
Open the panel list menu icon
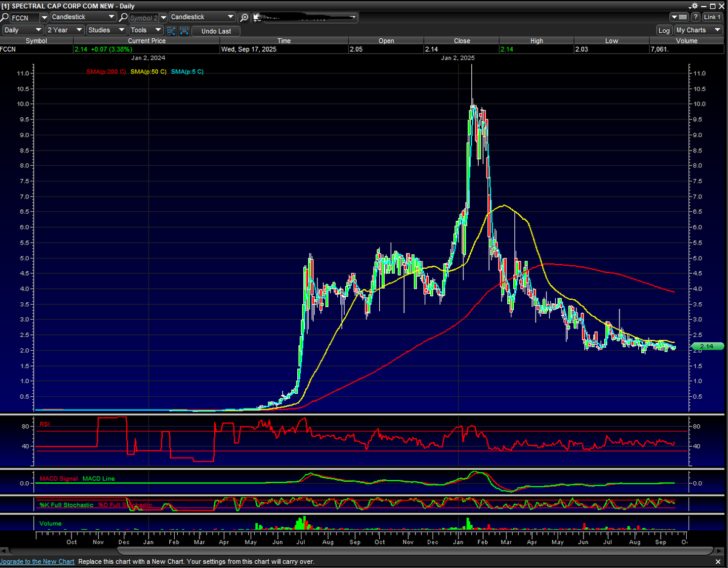(679, 17)
